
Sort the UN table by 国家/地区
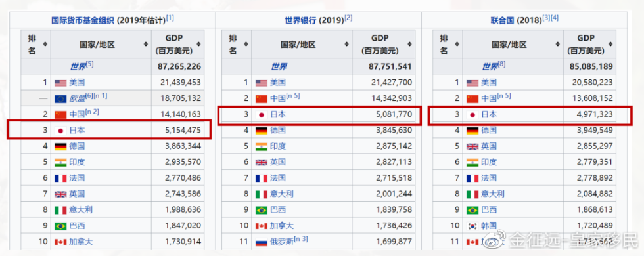[x=558, y=44]
